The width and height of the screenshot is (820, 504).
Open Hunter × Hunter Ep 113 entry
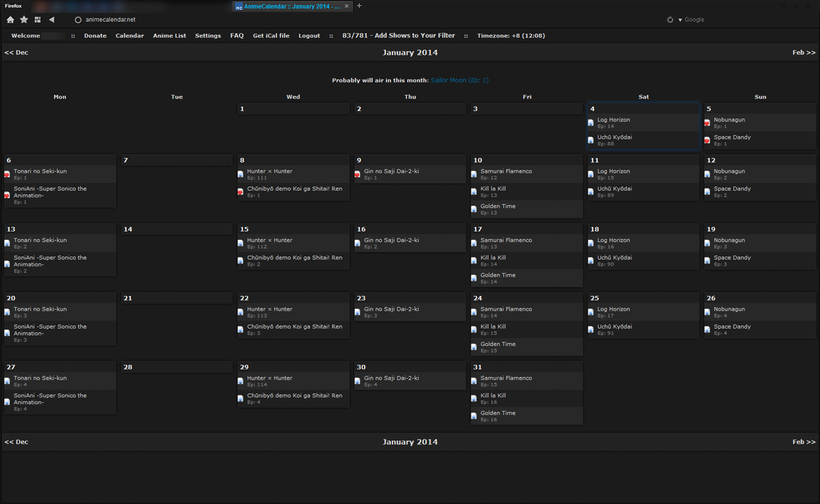click(270, 309)
